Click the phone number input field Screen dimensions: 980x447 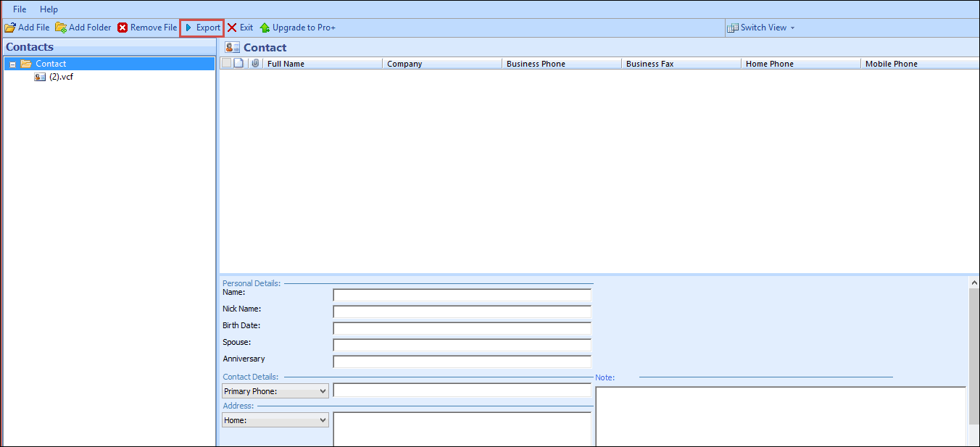462,390
